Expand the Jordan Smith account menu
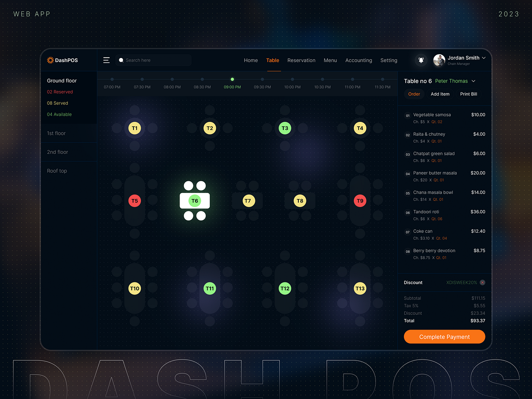 (484, 58)
